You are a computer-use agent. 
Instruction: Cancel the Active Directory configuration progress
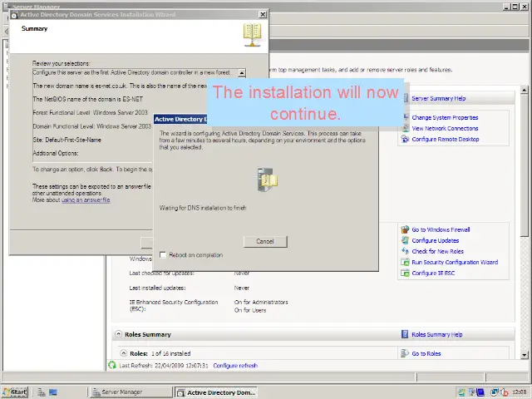(x=265, y=241)
